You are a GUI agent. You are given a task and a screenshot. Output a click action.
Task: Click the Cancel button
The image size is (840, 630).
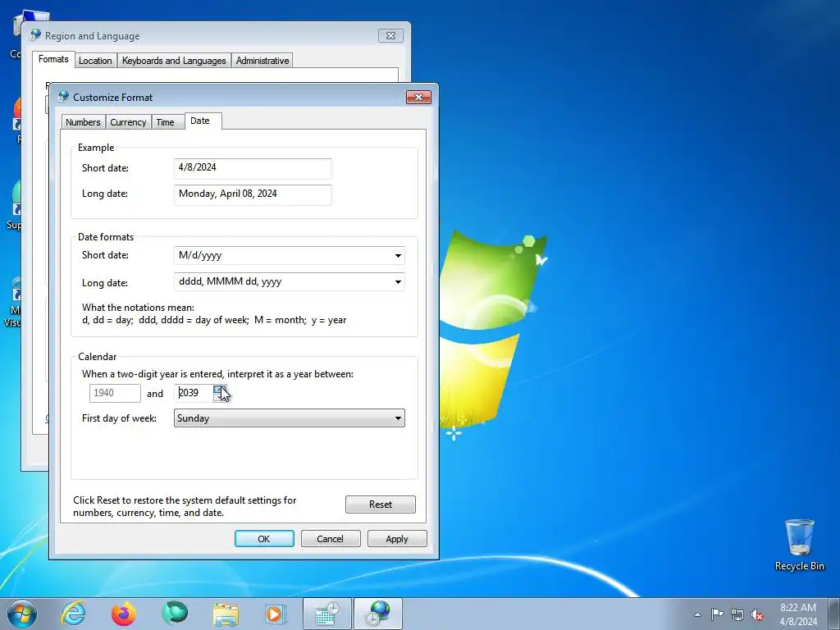click(331, 538)
